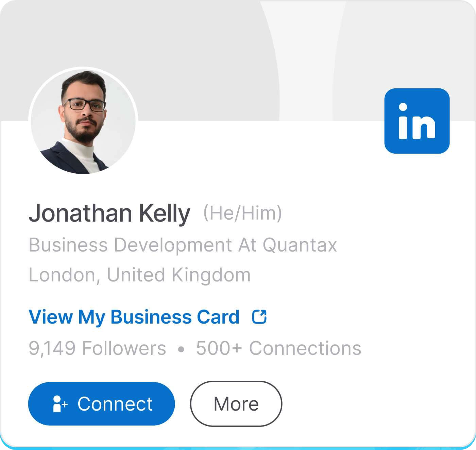Click the Quantax company name in the headline
Image resolution: width=476 pixels, height=450 pixels.
pos(301,245)
